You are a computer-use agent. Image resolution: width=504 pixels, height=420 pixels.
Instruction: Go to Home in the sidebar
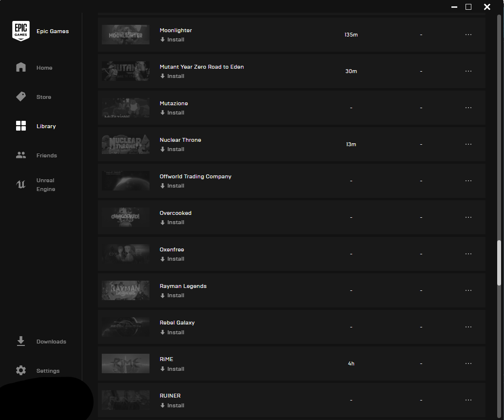tap(44, 68)
